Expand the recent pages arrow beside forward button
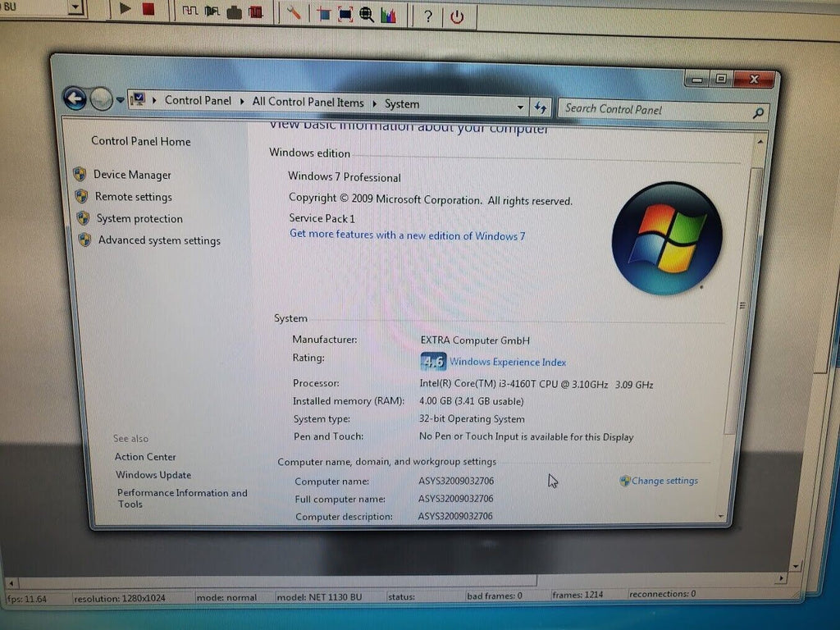840x630 pixels. (x=120, y=99)
